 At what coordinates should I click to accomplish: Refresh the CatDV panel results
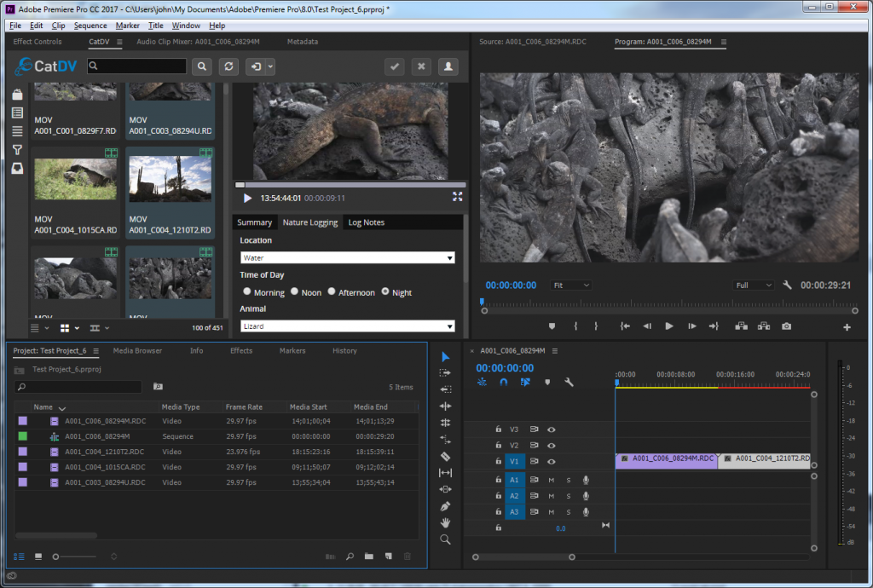(228, 66)
